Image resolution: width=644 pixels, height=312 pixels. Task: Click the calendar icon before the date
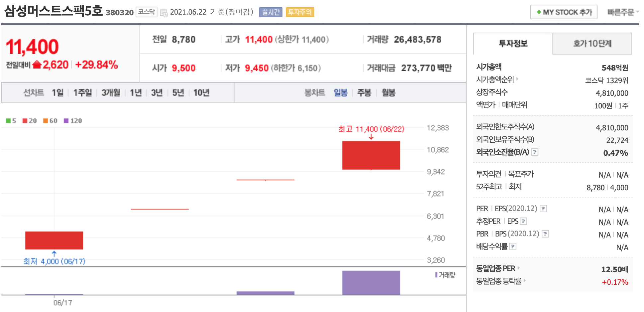pos(164,13)
